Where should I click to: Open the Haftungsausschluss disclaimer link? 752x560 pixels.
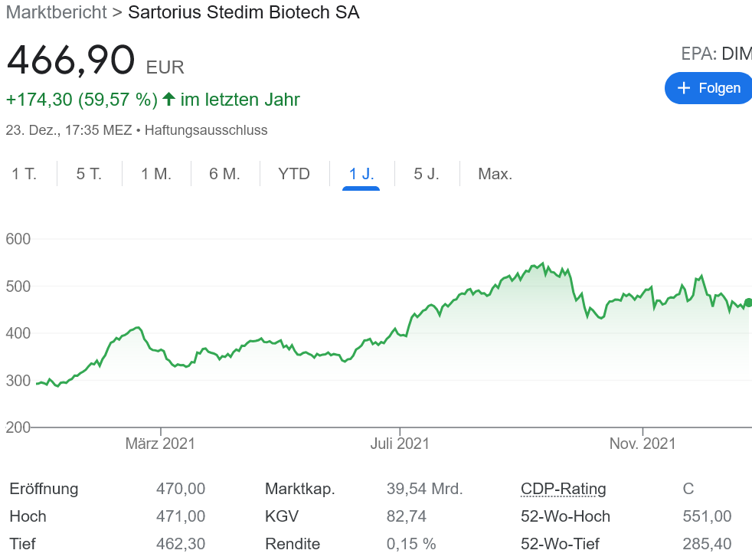(x=206, y=130)
